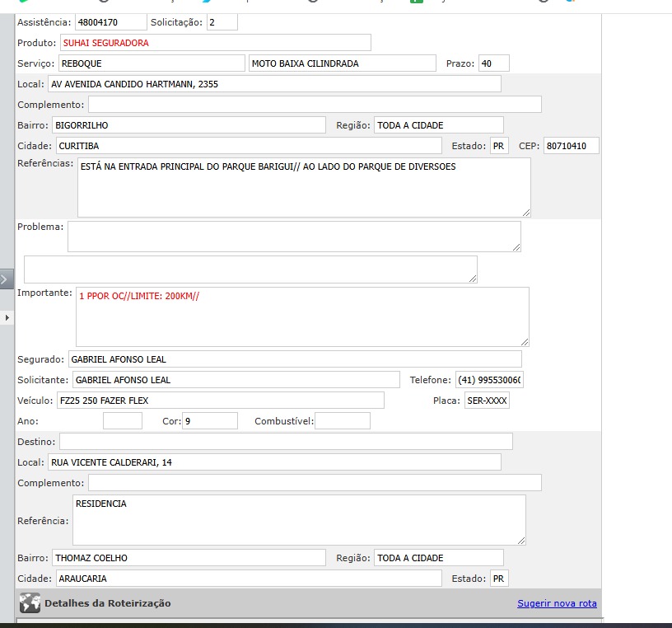This screenshot has width=672, height=628.
Task: Click the Assistência number field
Action: [x=111, y=22]
